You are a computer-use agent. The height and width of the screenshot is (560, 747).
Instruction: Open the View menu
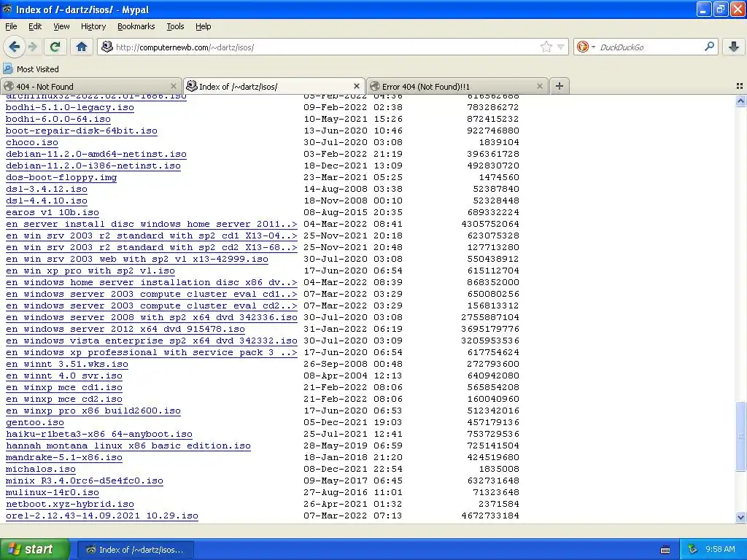[61, 26]
